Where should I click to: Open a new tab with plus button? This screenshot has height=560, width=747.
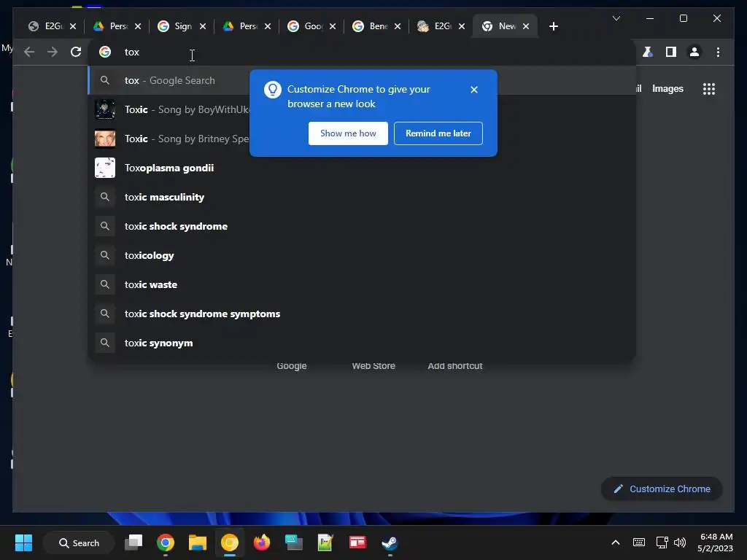tap(553, 26)
